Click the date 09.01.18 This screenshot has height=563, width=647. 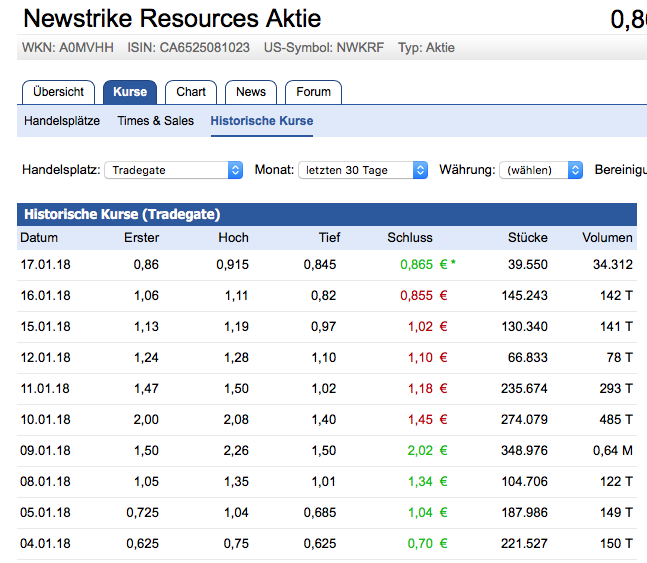45,450
